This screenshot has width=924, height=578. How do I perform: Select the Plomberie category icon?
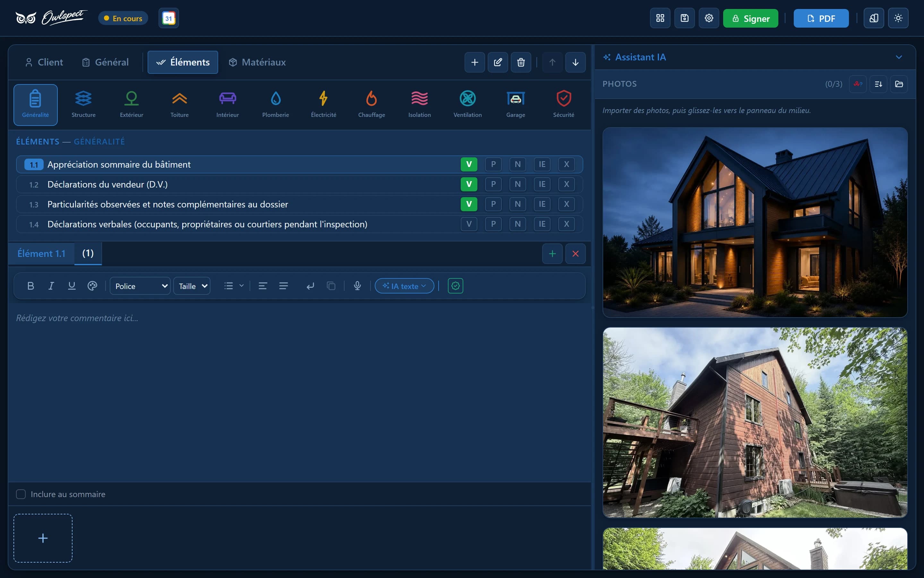click(x=276, y=105)
